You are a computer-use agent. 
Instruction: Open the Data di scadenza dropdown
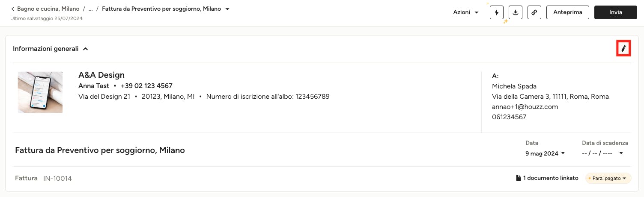point(602,153)
